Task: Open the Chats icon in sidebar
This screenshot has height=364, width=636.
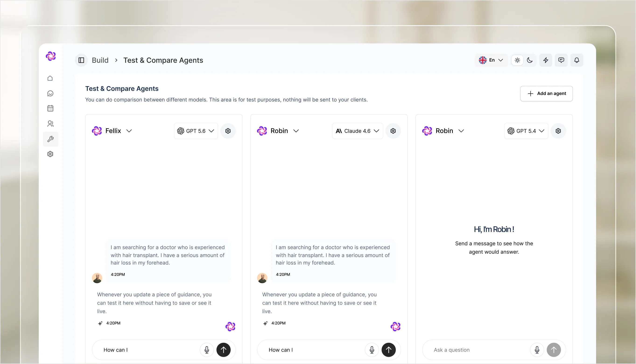Action: click(50, 94)
